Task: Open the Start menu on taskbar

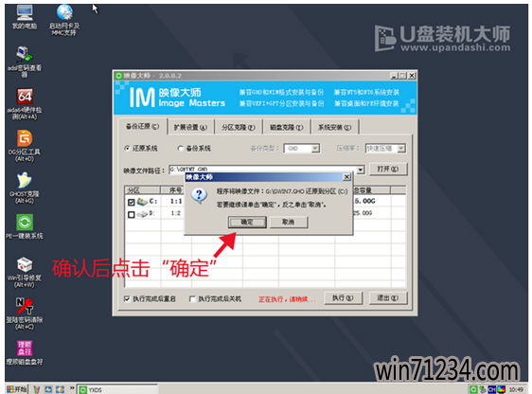Action: coord(17,389)
